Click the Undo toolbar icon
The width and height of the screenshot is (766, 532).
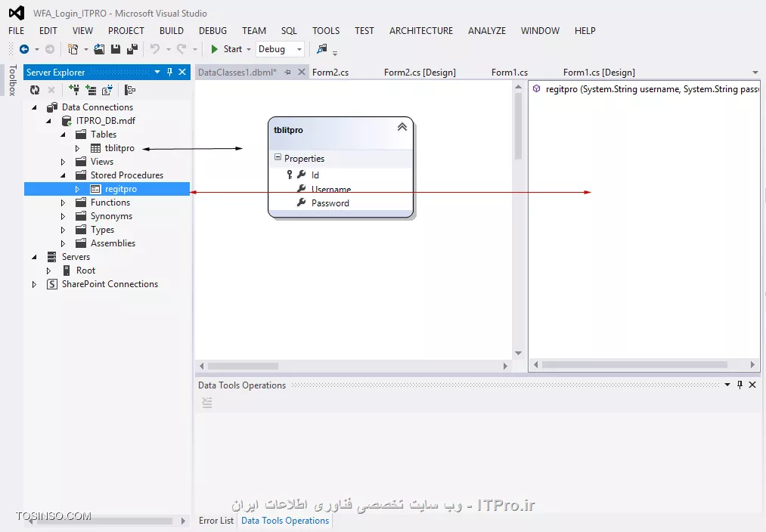[155, 49]
